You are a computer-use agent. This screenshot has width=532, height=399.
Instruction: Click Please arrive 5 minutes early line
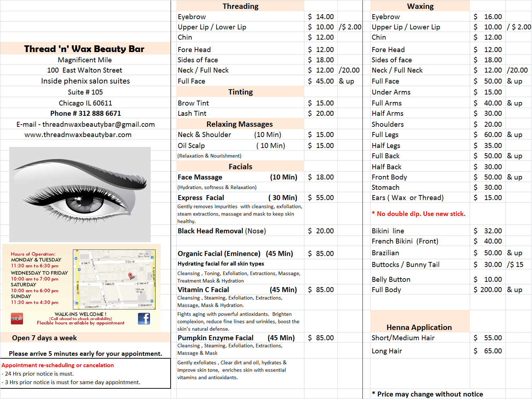pos(85,354)
